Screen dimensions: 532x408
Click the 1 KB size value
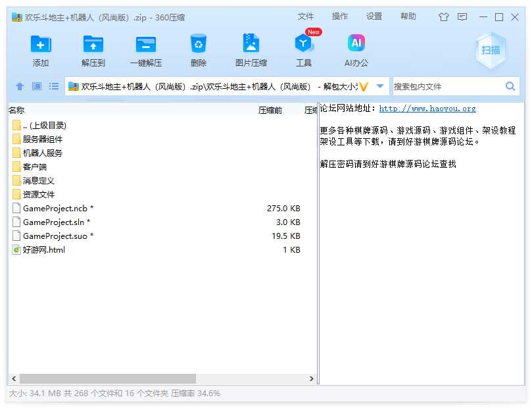click(x=291, y=250)
